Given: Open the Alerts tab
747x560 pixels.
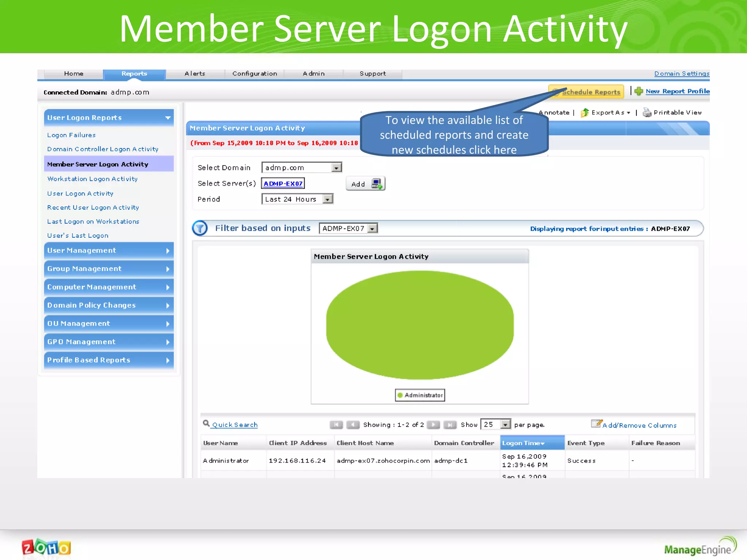Looking at the screenshot, I should [x=195, y=74].
